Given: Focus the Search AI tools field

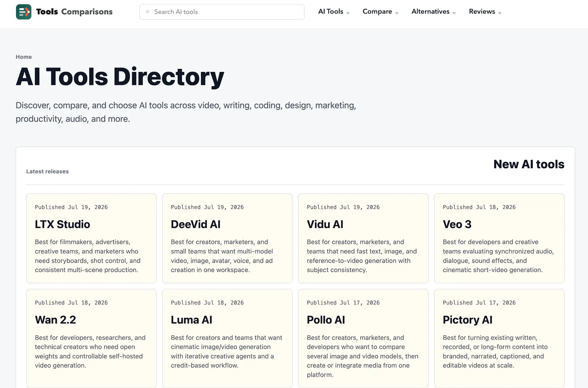Looking at the screenshot, I should [x=222, y=12].
